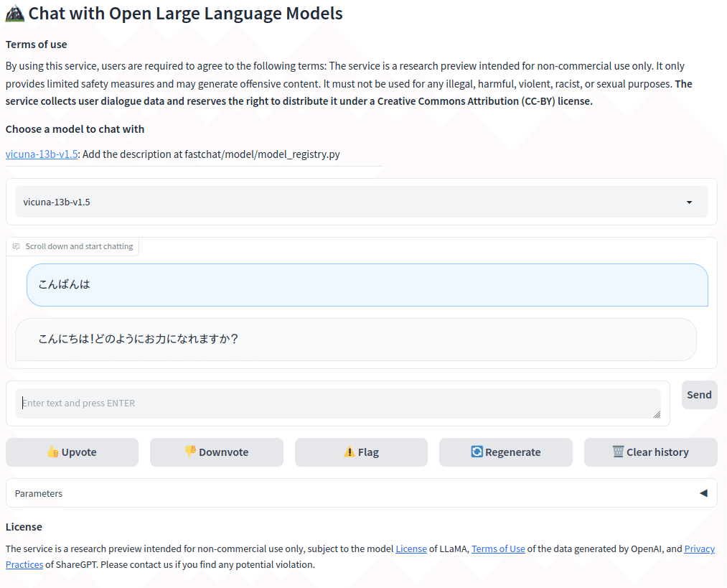727x588 pixels.
Task: Open the vicuna-13b-v1.5 model link
Action: tap(42, 154)
